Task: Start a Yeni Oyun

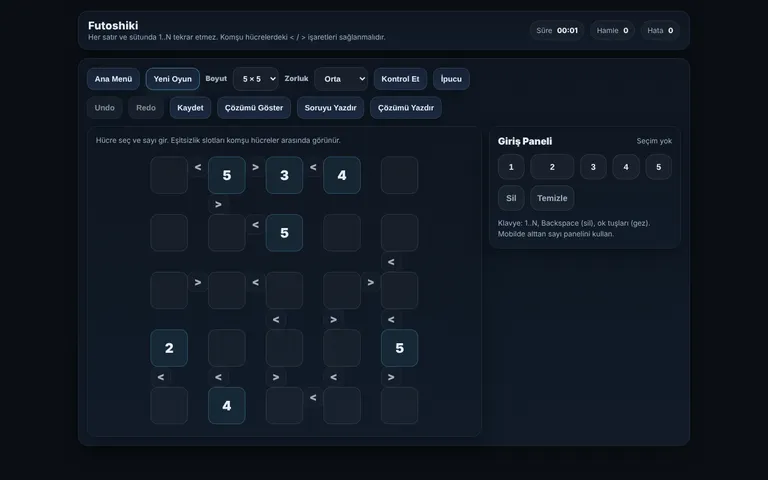Action: click(172, 79)
